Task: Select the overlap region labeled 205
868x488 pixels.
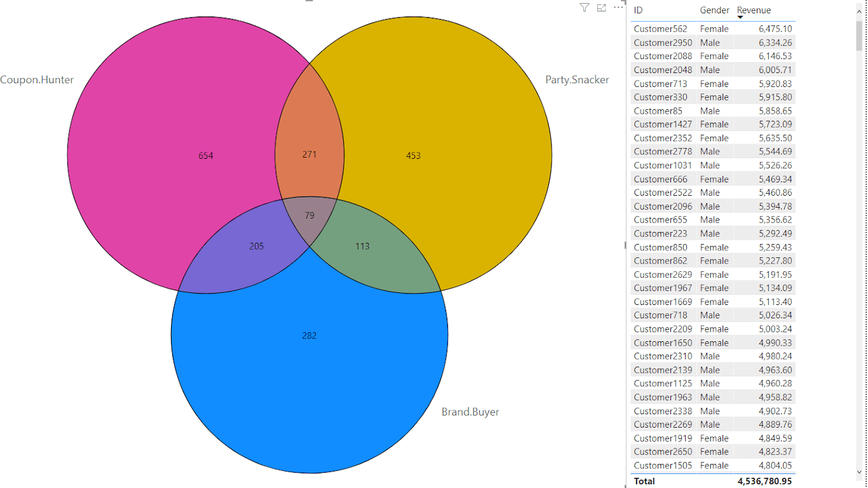Action: pos(257,246)
